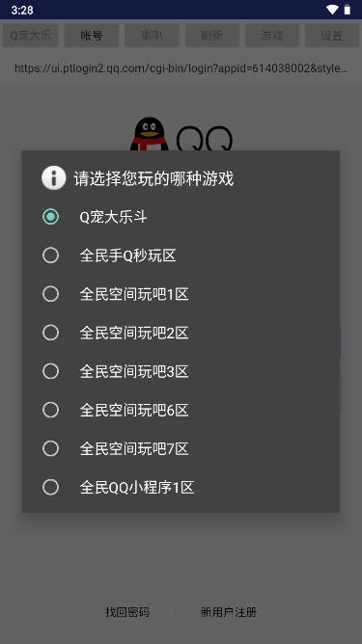Viewport: 362px width, 644px height.
Task: Click the Q宠大乐 toolbar button
Action: pyautogui.click(x=31, y=36)
